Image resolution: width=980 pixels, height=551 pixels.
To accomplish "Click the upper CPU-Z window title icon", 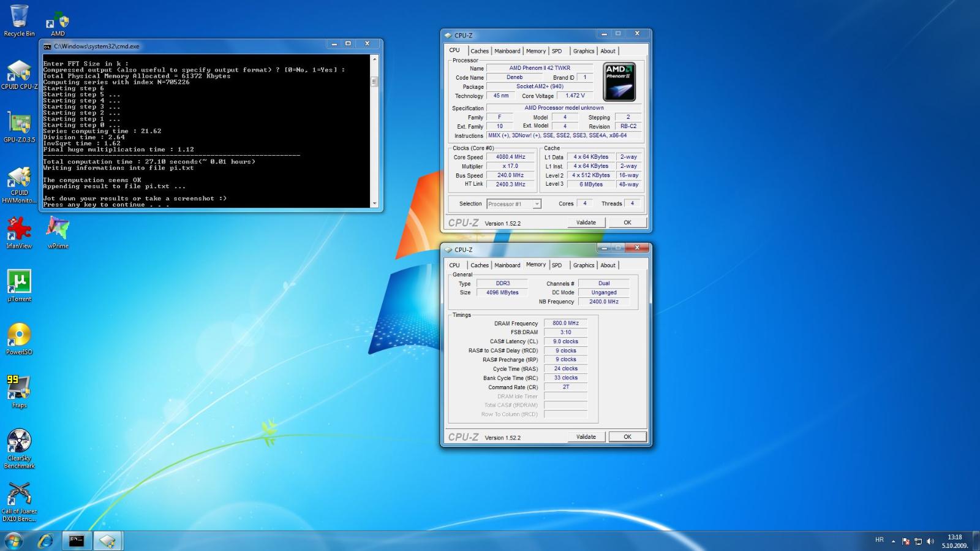I will 448,36.
